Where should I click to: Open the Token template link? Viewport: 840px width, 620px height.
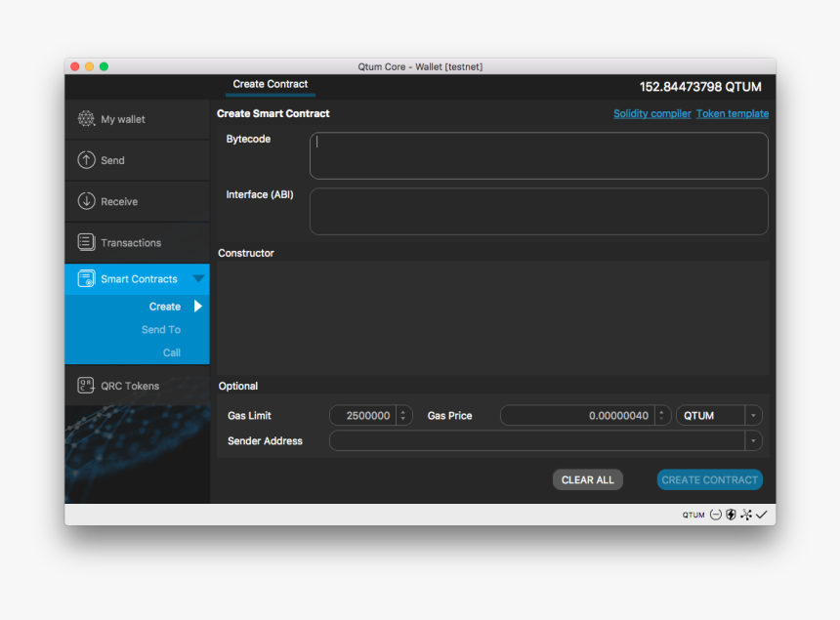pos(733,113)
